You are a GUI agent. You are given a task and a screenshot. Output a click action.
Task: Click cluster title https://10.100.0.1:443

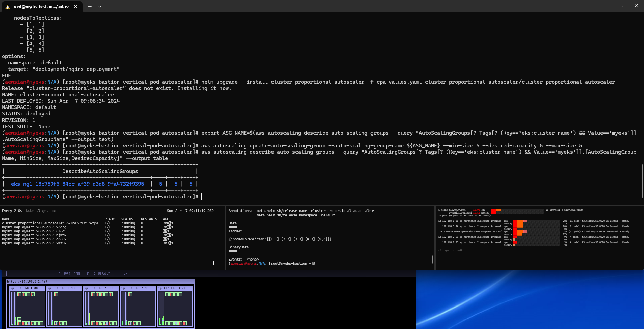point(27,282)
